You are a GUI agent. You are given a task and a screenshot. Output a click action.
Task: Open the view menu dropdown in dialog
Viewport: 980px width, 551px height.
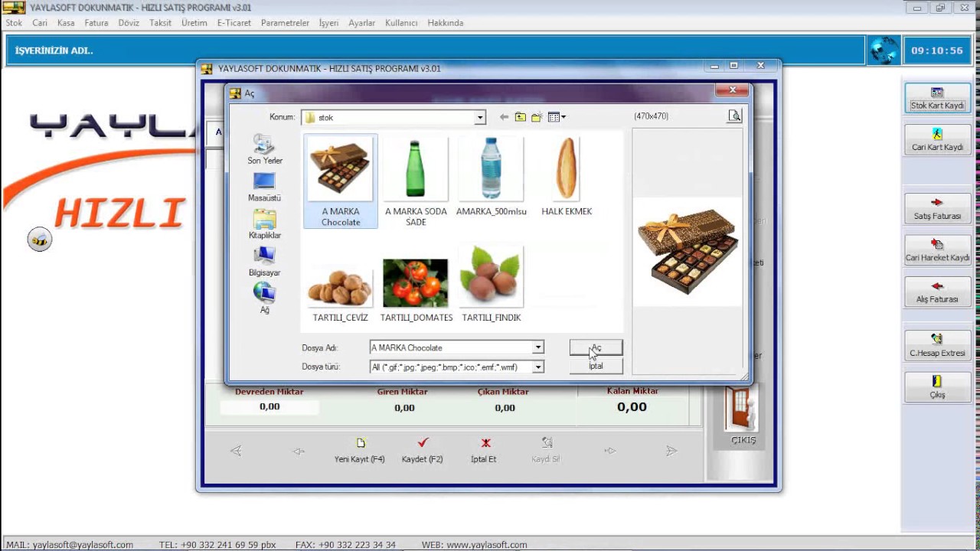point(557,117)
